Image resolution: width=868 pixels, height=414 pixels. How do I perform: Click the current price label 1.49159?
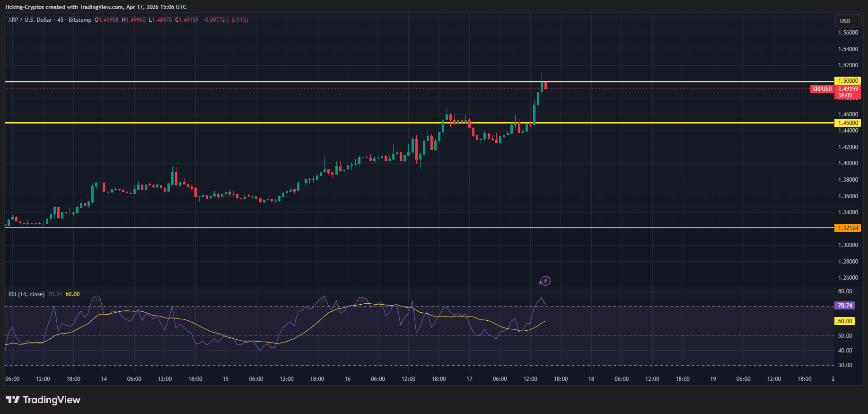coord(848,89)
